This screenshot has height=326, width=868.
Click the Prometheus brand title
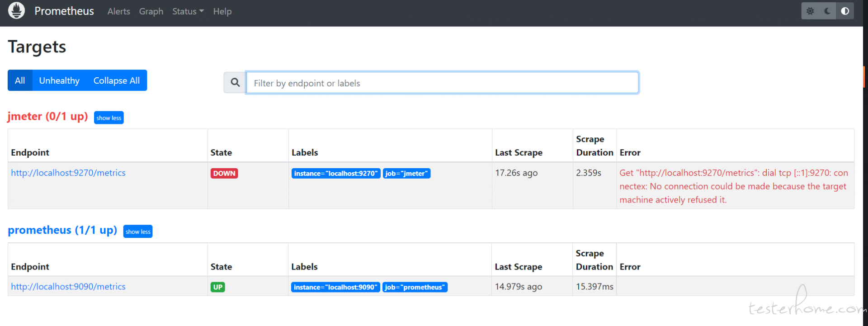pyautogui.click(x=64, y=11)
